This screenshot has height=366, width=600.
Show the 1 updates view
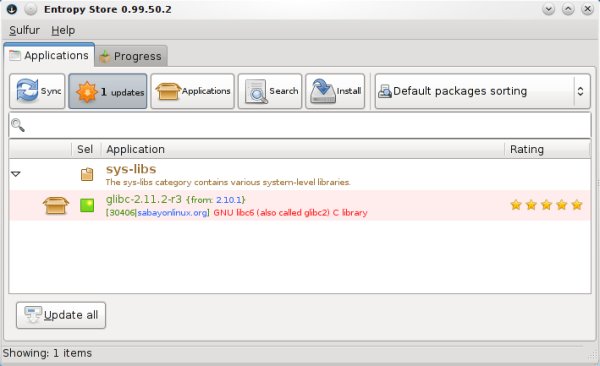[x=108, y=91]
